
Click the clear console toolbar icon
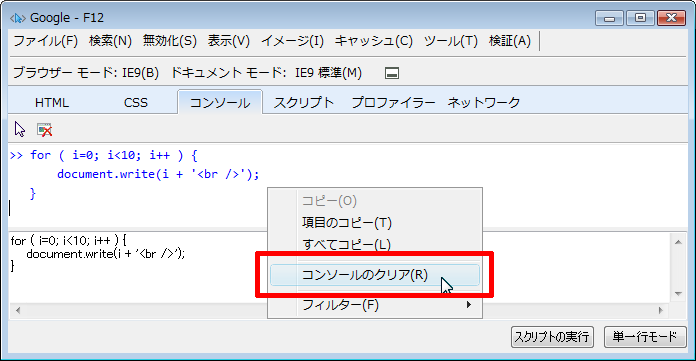pyautogui.click(x=44, y=130)
